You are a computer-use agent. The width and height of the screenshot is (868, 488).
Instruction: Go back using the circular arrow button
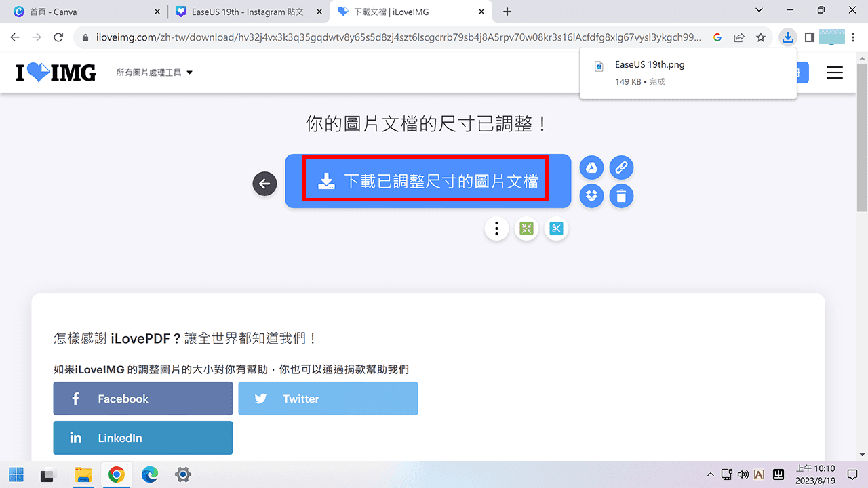tap(264, 184)
